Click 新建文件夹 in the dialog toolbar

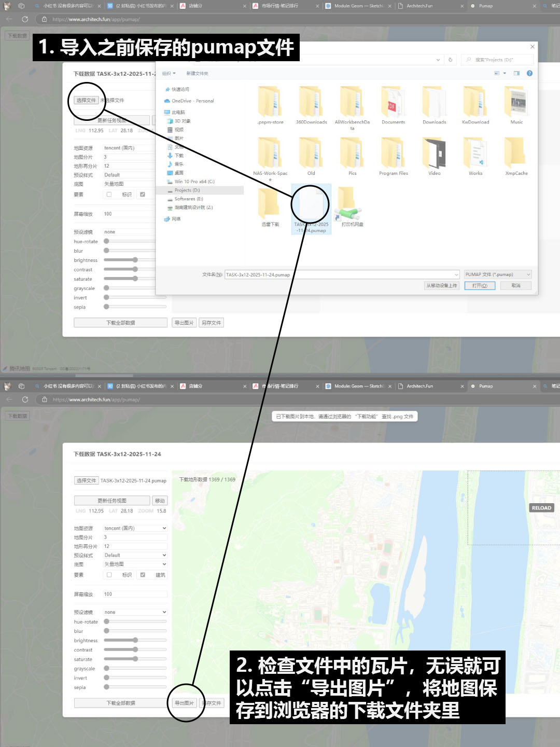coord(197,74)
